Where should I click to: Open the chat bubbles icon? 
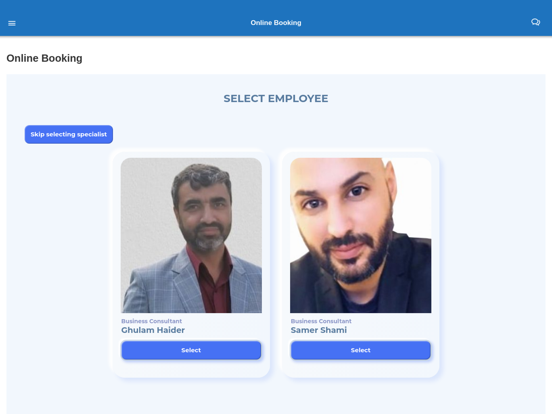coord(535,22)
